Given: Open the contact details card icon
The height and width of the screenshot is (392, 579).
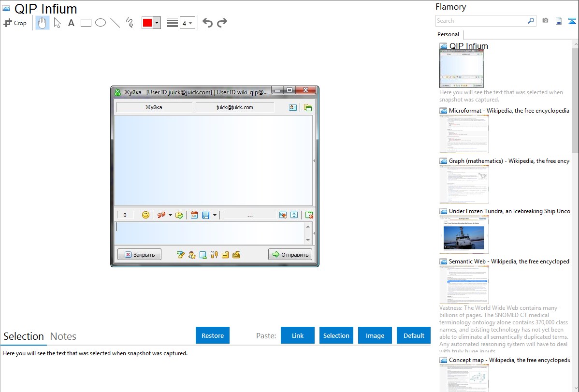Looking at the screenshot, I should coord(293,107).
